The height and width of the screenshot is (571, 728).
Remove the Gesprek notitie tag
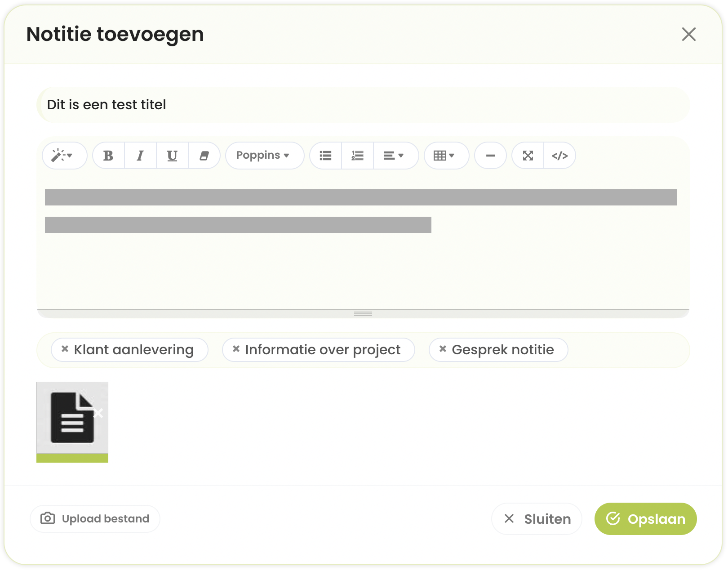pyautogui.click(x=443, y=349)
